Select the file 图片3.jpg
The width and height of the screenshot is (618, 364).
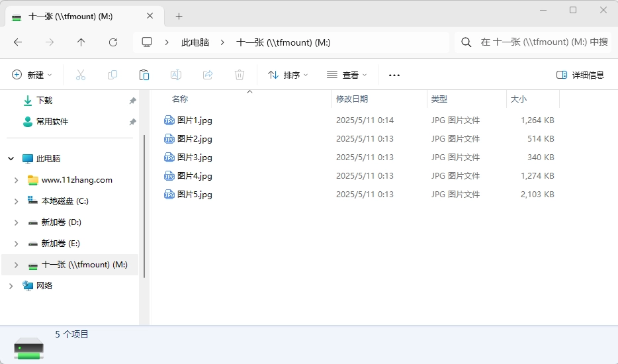click(x=195, y=158)
